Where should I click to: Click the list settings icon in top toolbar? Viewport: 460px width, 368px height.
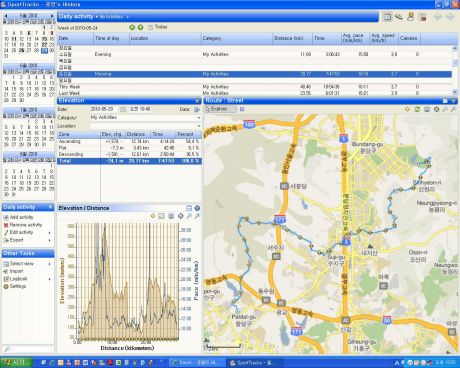point(387,17)
